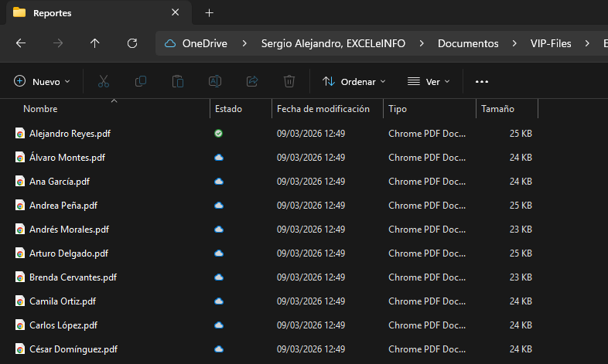Click Documentos breadcrumb
Screen dimensions: 608x364
[x=468, y=43]
